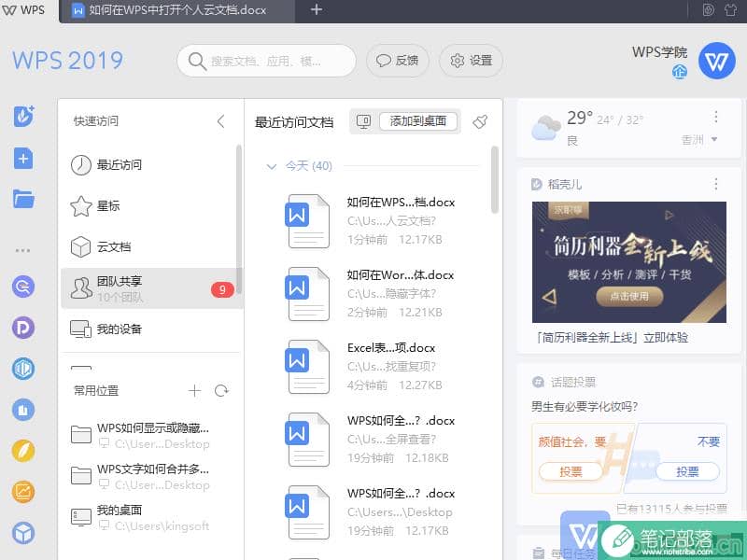This screenshot has height=560, width=747.
Task: Add a new tab with plus button
Action: click(x=317, y=9)
